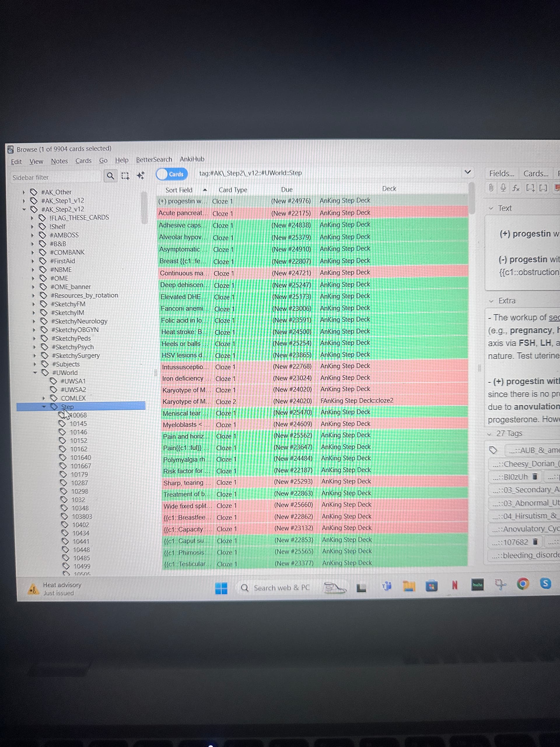Open the BetterSearch menu
This screenshot has height=747, width=560.
tap(154, 160)
